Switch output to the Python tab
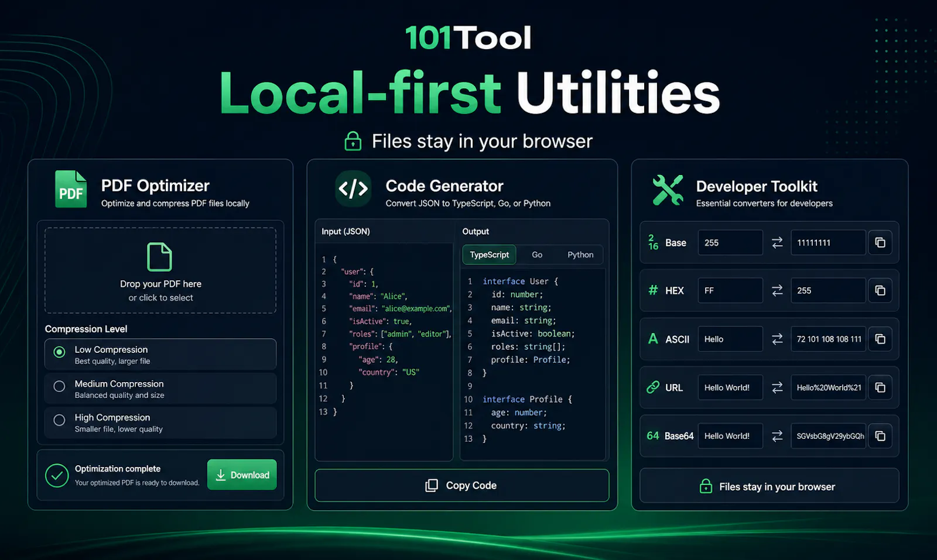The width and height of the screenshot is (937, 560). [580, 255]
